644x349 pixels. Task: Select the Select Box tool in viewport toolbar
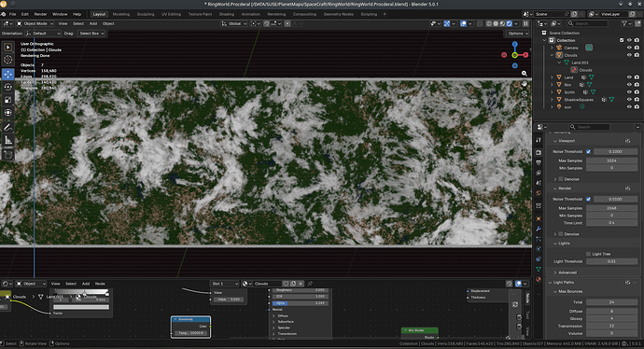click(7, 48)
